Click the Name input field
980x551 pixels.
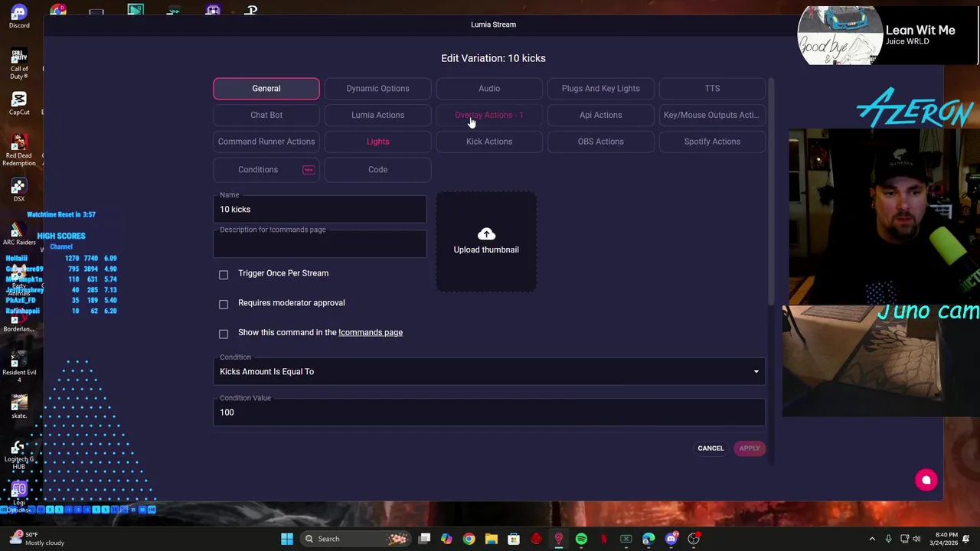[320, 209]
